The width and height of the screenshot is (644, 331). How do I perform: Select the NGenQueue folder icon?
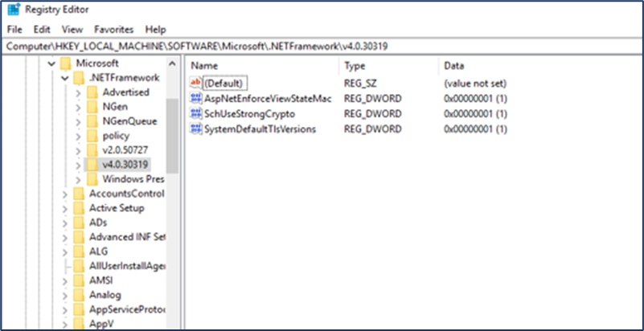(x=92, y=121)
